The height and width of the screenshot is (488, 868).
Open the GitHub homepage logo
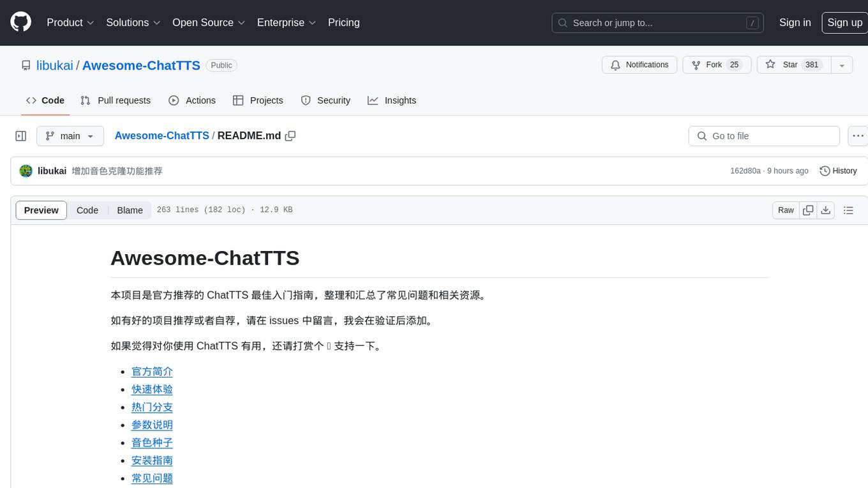[x=20, y=22]
